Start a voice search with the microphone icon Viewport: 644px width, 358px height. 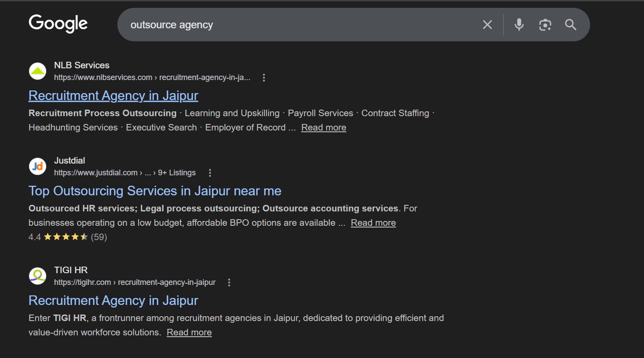[519, 25]
